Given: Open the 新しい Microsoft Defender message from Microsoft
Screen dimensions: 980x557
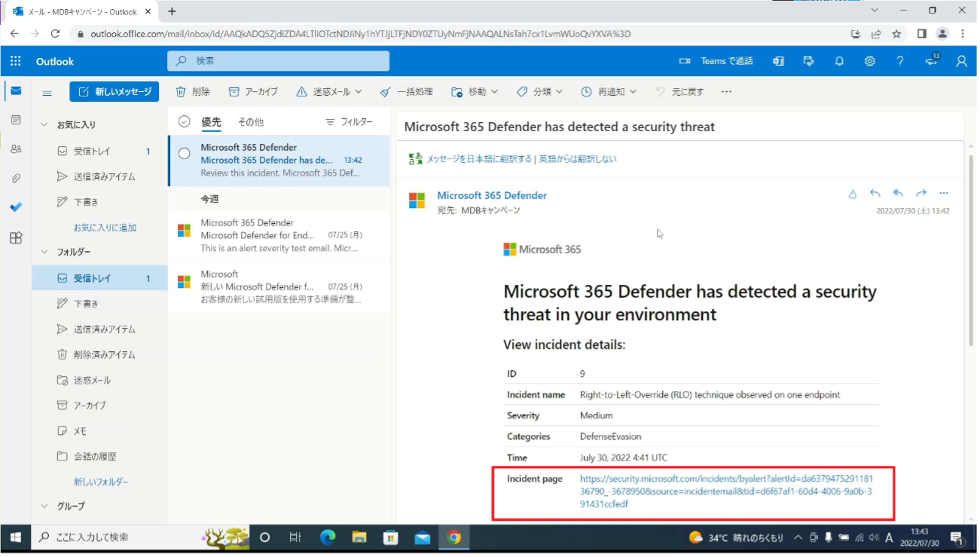Looking at the screenshot, I should 279,286.
